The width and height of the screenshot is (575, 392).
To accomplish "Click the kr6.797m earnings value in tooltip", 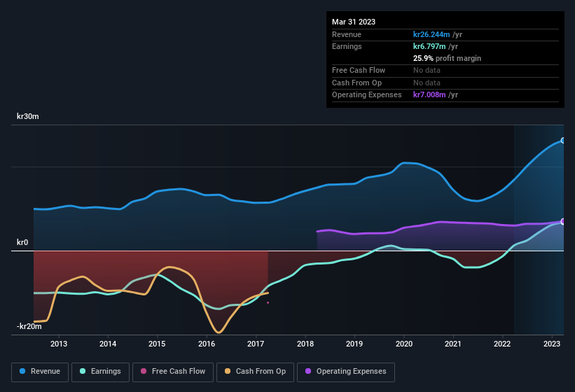I will click(x=429, y=46).
